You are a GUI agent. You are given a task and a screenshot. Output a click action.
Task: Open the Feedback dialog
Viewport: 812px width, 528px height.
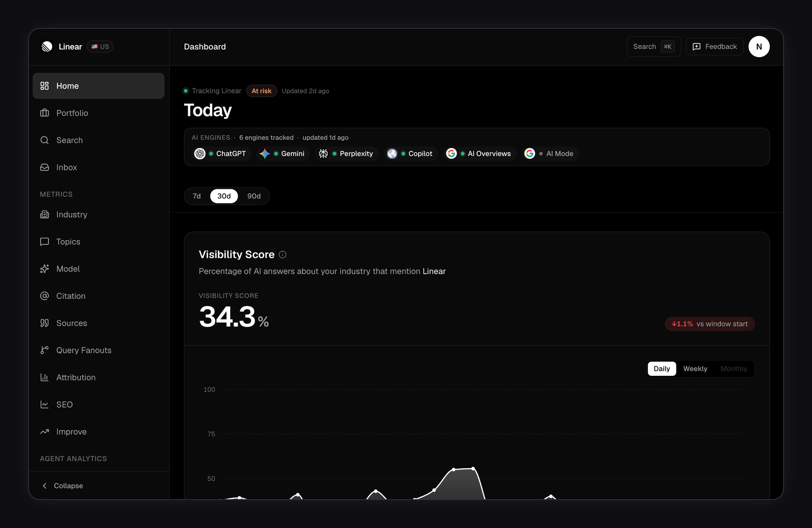pos(715,46)
